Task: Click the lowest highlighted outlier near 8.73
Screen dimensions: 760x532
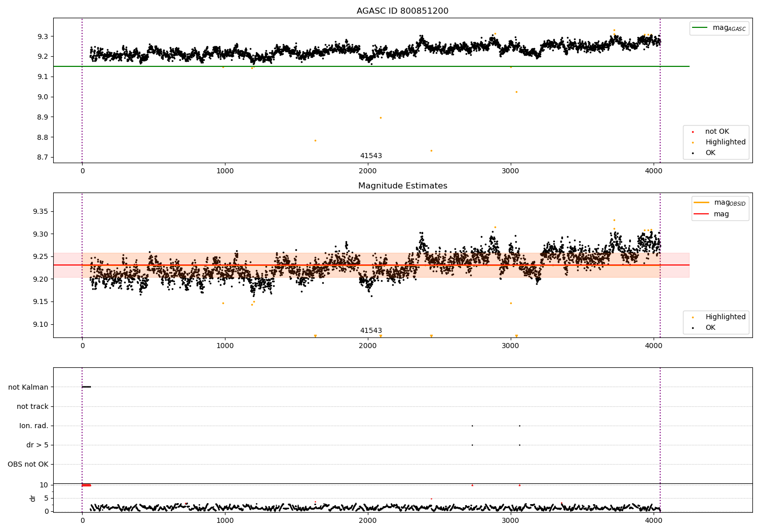Action: pyautogui.click(x=431, y=150)
